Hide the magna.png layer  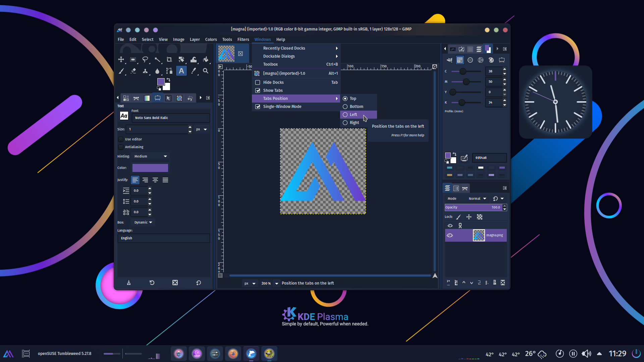pos(450,235)
